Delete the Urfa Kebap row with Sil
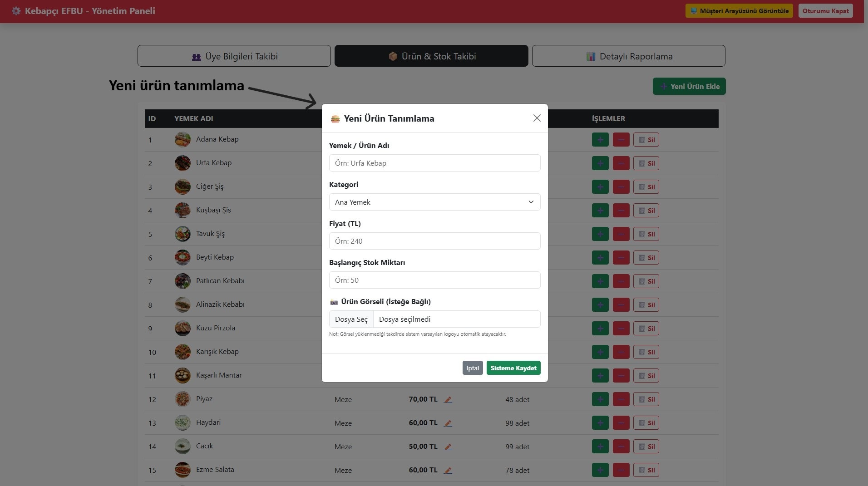Viewport: 868px width, 486px height. click(646, 163)
